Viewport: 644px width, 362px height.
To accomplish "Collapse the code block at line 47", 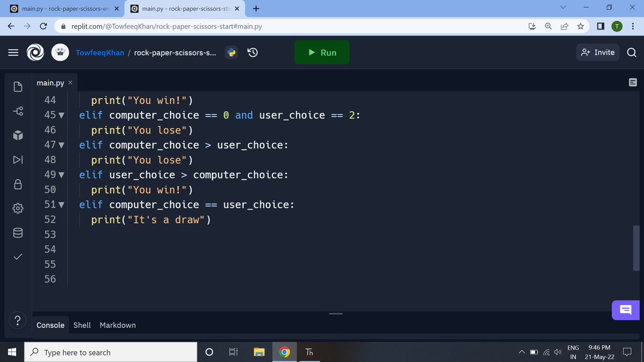I will pos(61,145).
